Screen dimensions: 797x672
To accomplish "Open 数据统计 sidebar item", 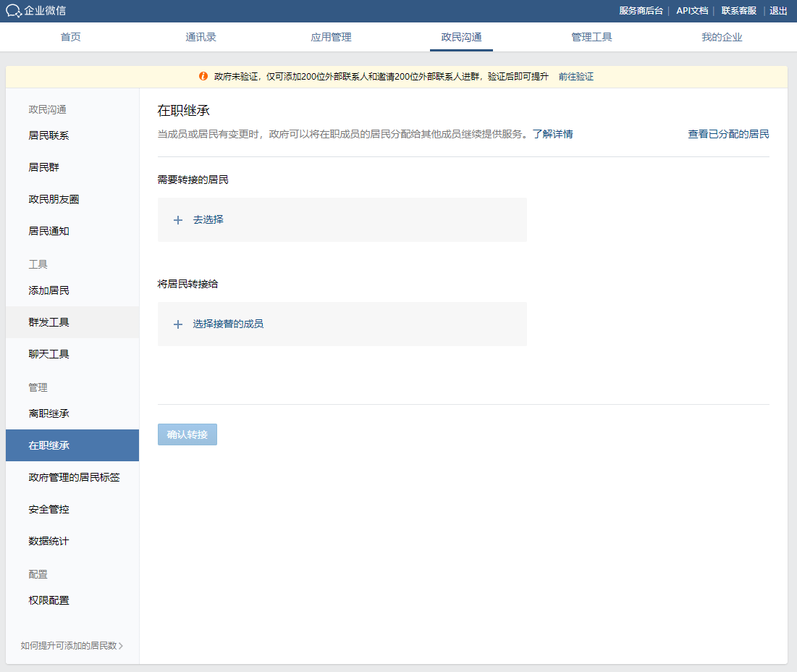I will click(72, 542).
